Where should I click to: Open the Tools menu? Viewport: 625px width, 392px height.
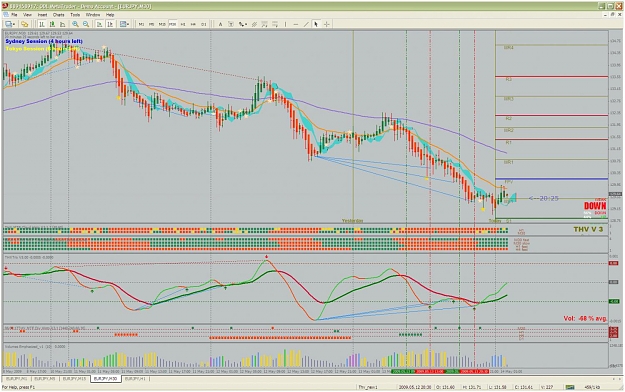click(75, 14)
